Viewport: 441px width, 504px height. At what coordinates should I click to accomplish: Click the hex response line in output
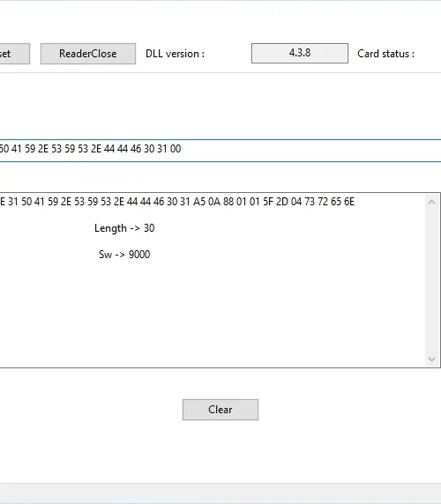[x=177, y=202]
